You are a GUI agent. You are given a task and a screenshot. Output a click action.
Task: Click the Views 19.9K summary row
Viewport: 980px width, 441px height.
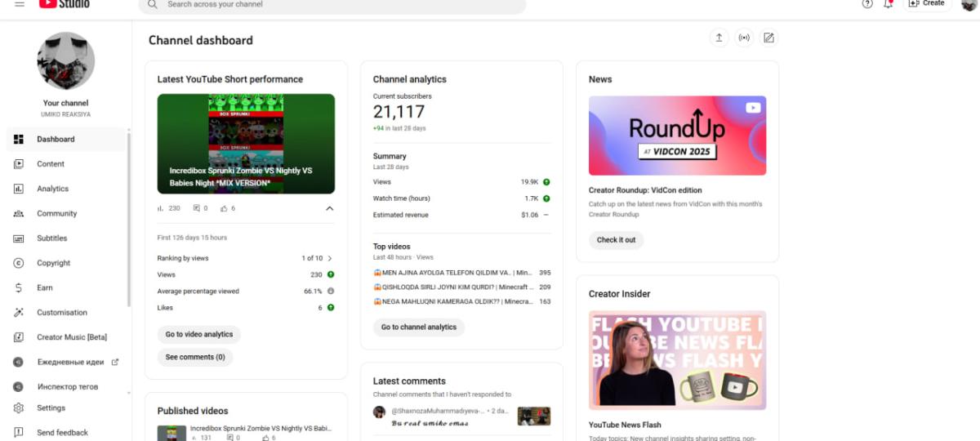[x=461, y=182]
